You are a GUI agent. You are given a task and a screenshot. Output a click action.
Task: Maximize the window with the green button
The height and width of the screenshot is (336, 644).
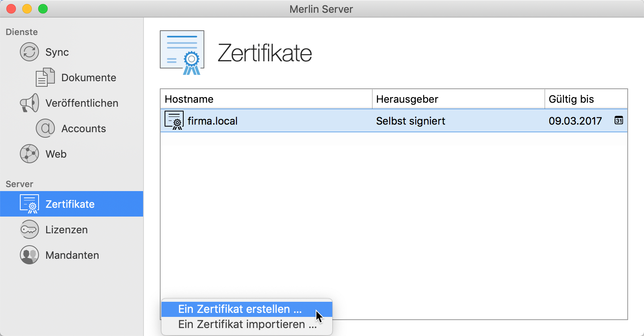click(43, 9)
